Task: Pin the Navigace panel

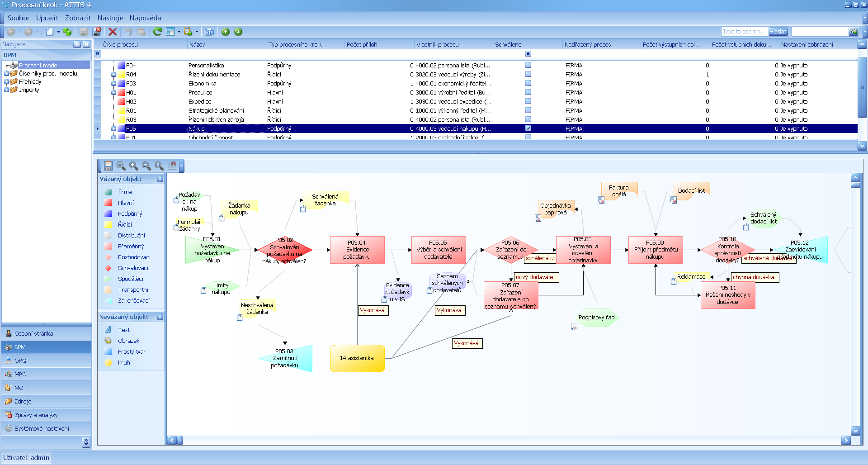Action: click(77, 44)
